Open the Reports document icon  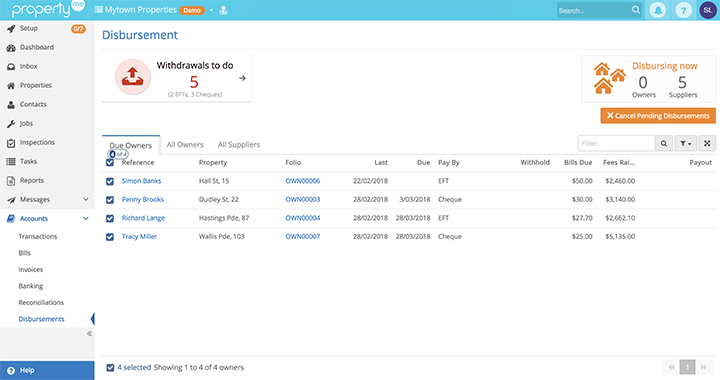(11, 181)
